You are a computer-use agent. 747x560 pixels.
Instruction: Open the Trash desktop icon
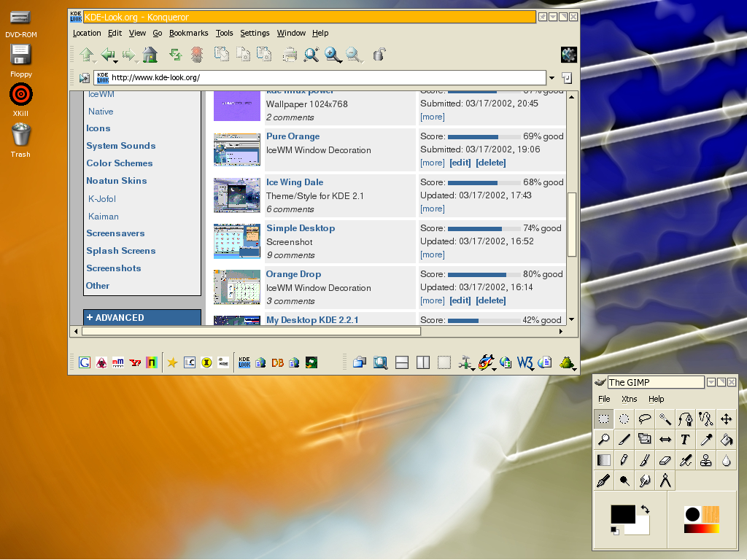20,140
